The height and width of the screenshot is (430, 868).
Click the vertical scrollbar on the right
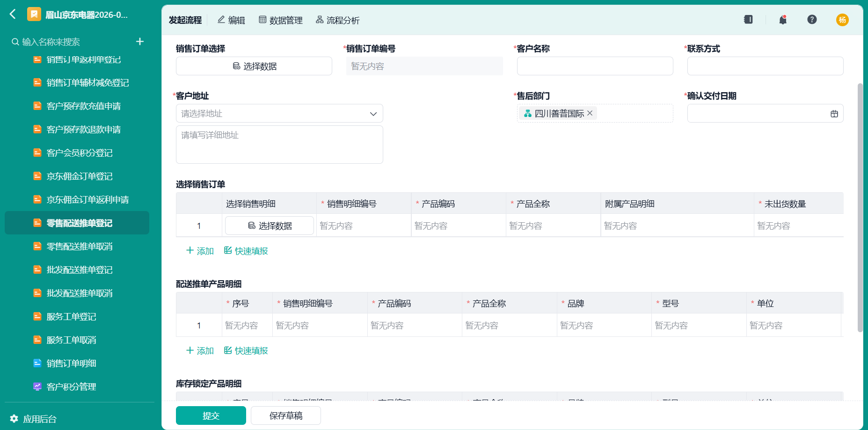pos(860,208)
